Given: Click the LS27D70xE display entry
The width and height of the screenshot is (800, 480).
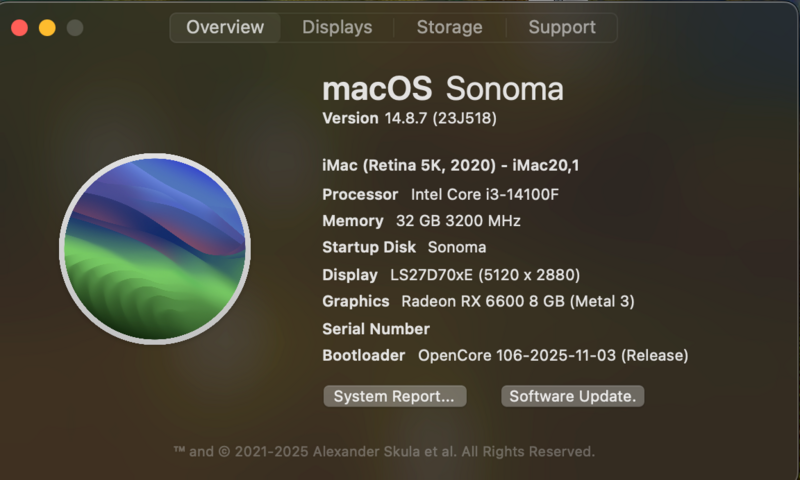Looking at the screenshot, I should [x=485, y=275].
